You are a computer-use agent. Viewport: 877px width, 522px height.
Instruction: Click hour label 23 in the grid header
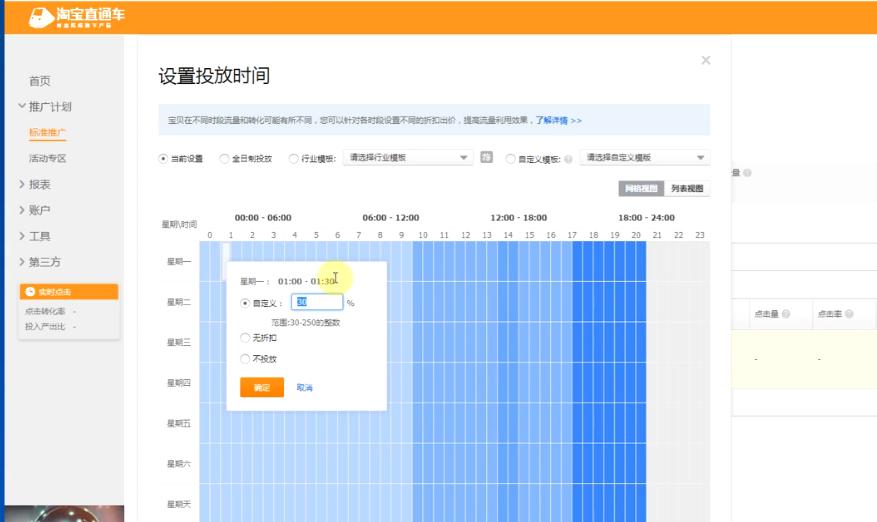coord(700,235)
